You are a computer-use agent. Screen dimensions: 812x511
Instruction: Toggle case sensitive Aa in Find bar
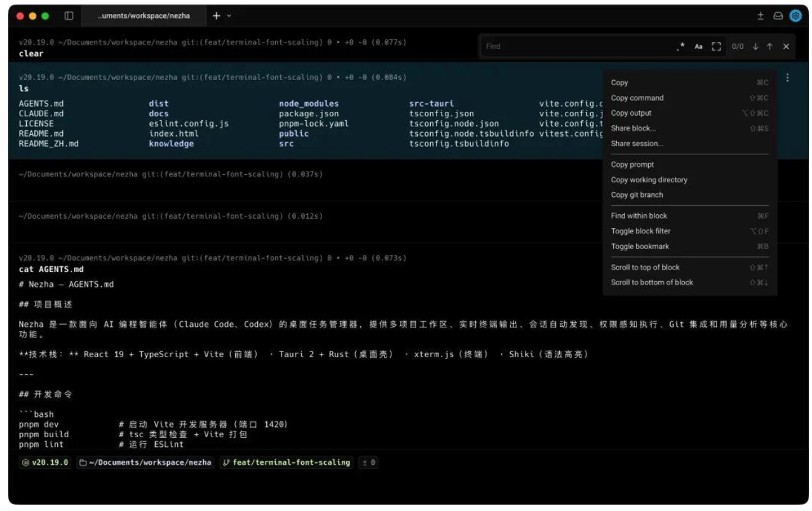[x=699, y=46]
